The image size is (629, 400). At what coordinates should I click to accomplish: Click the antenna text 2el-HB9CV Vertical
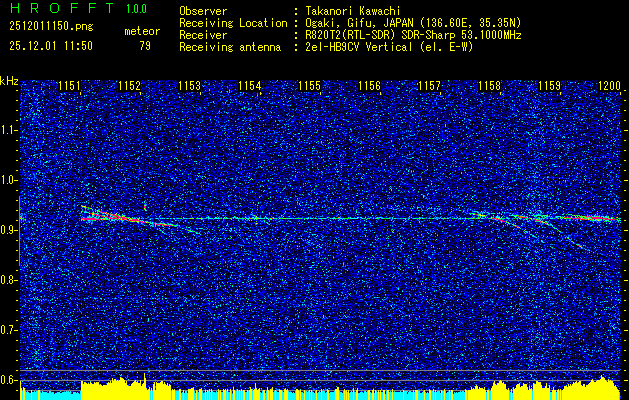(x=359, y=47)
